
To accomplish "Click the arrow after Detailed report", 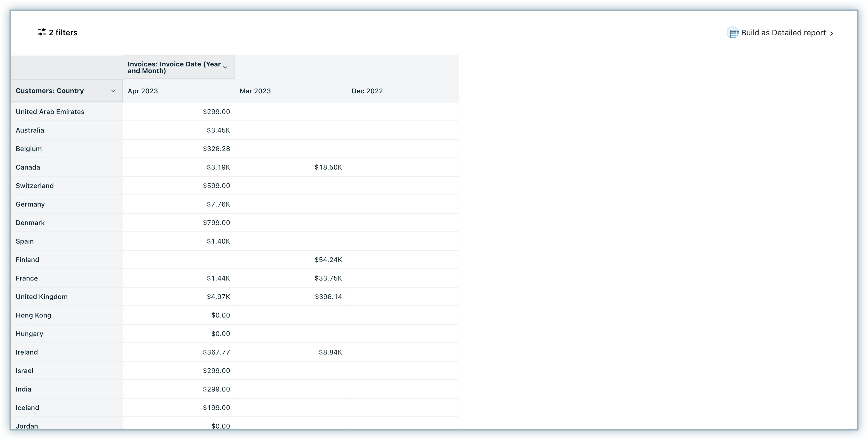I will click(x=832, y=33).
